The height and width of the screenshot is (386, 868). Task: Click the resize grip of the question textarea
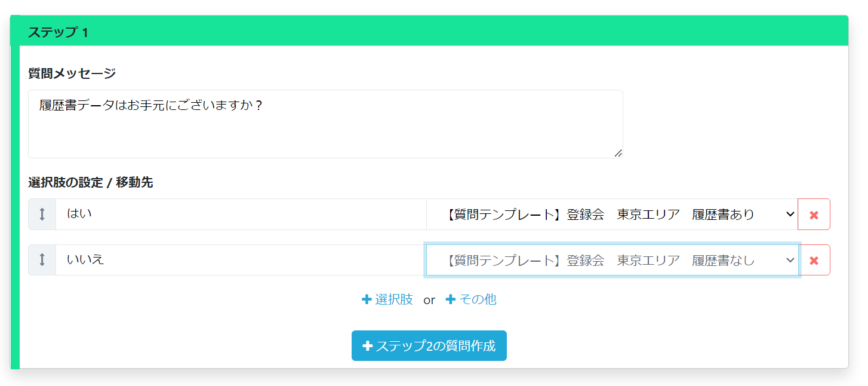pyautogui.click(x=618, y=154)
